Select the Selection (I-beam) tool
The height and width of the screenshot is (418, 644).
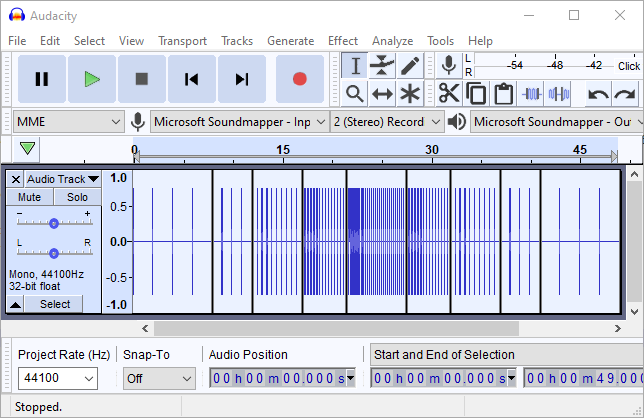click(355, 66)
